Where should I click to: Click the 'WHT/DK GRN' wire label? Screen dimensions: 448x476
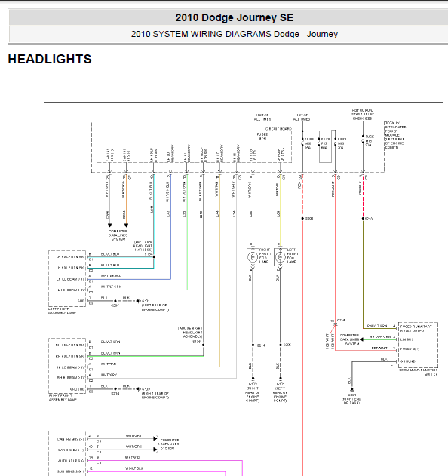(x=379, y=337)
